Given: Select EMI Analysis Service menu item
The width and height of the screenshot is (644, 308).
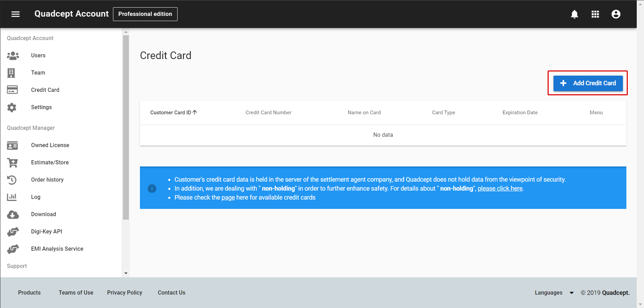Looking at the screenshot, I should [57, 249].
